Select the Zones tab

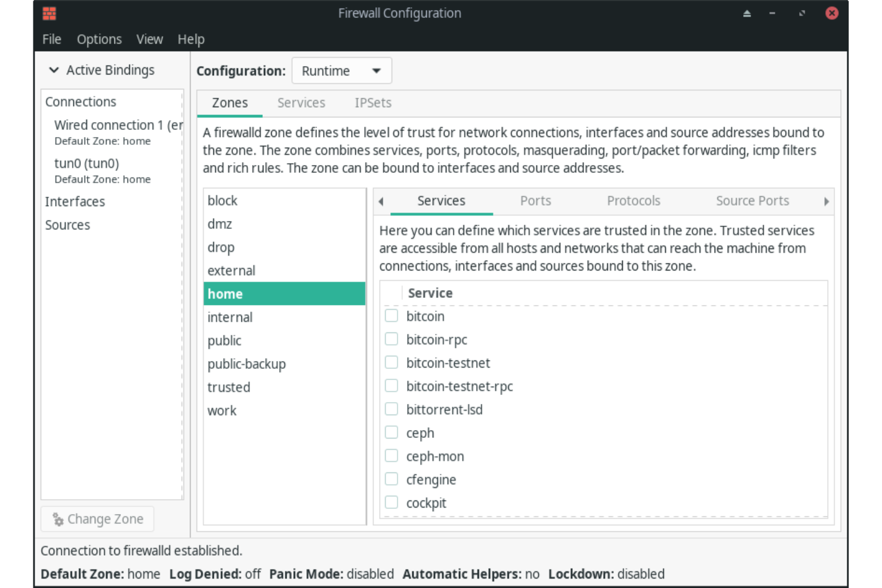tap(230, 102)
